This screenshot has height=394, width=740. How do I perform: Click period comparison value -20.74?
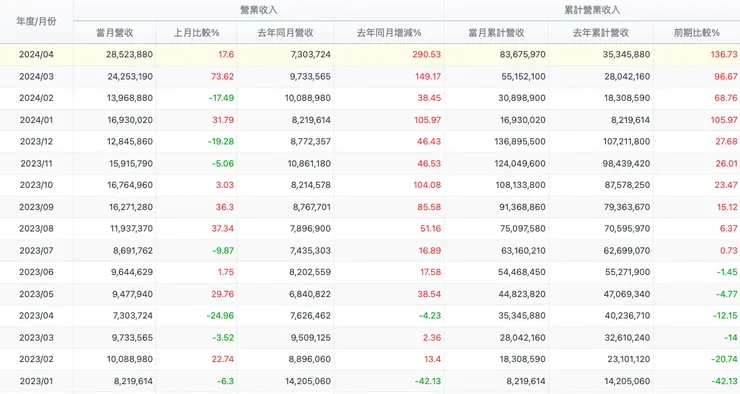point(724,359)
